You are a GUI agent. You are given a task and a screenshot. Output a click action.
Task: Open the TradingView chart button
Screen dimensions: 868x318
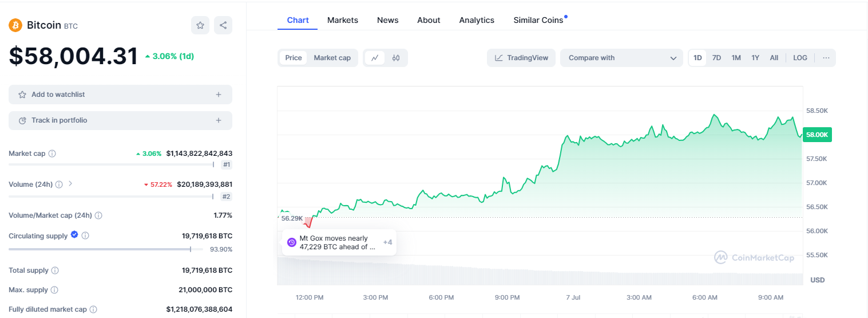[x=521, y=58]
